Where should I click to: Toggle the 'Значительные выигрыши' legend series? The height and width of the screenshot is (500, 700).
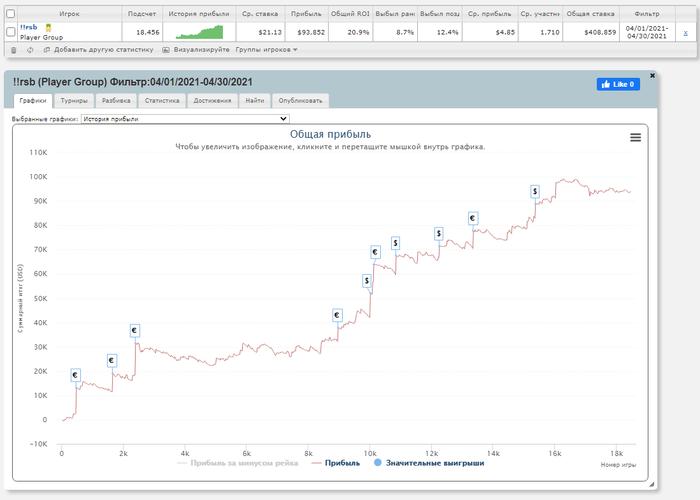pos(429,463)
